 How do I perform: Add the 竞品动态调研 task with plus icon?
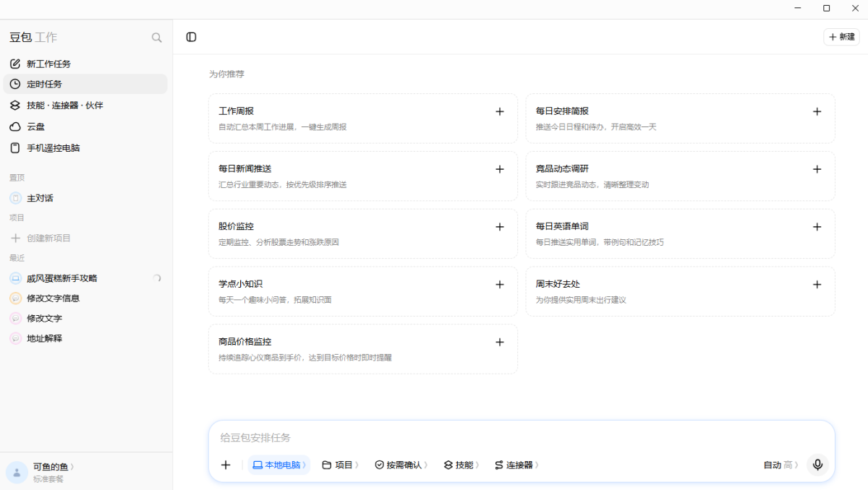click(817, 169)
